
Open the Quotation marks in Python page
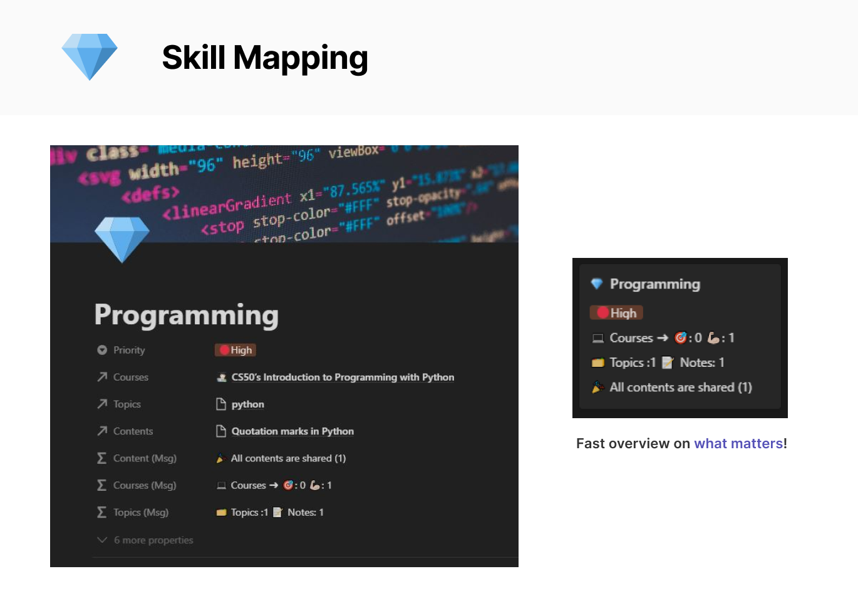(292, 431)
